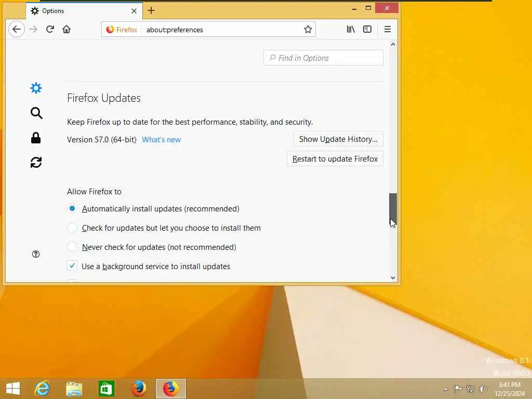Select the Options tab
The height and width of the screenshot is (399, 532).
pos(84,11)
